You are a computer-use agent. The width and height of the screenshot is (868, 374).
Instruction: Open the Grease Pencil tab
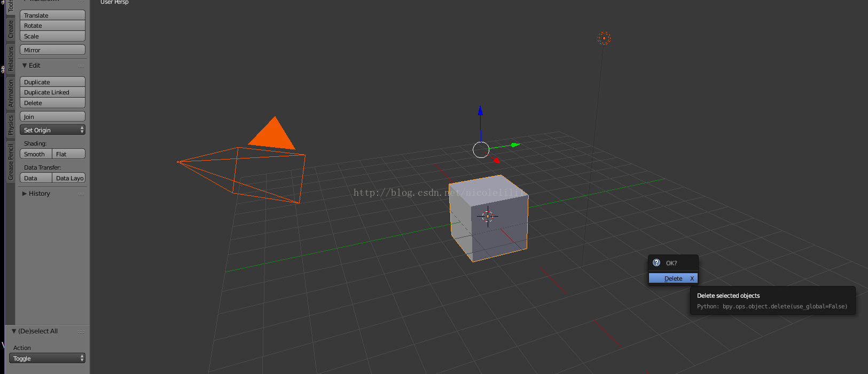(x=10, y=162)
